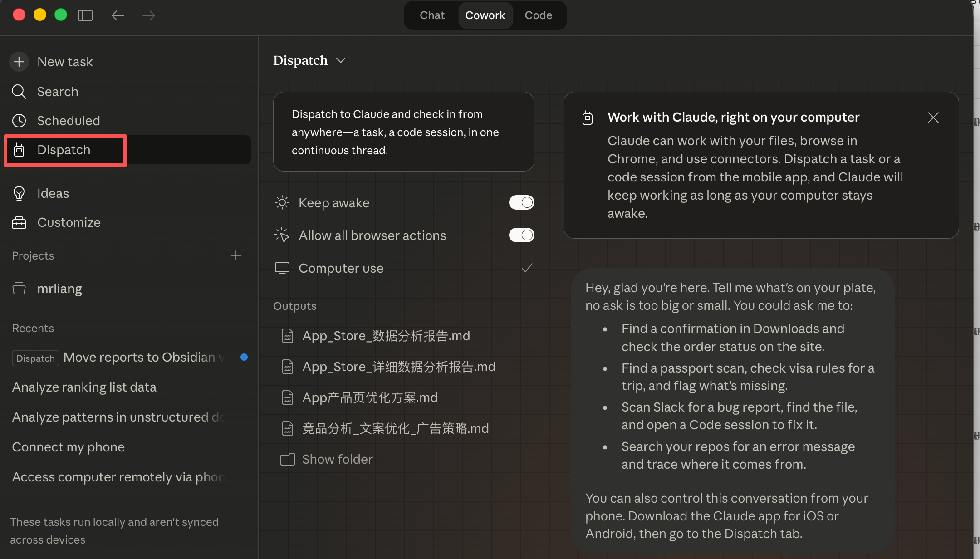980x559 pixels.
Task: Expand the Dispatch title dropdown chevron
Action: [341, 60]
